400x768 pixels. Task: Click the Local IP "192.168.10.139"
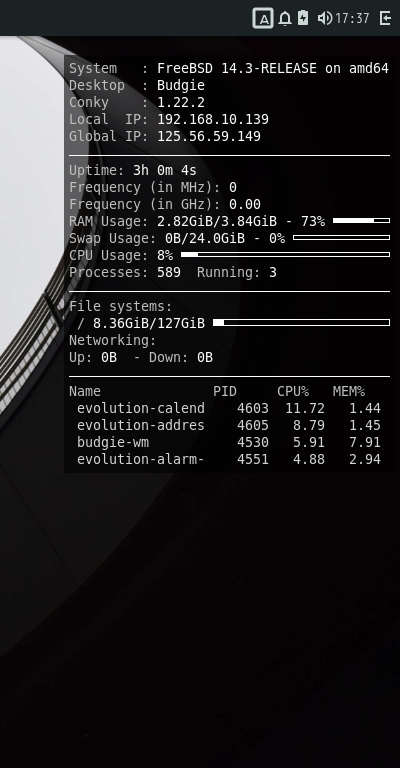coord(213,120)
